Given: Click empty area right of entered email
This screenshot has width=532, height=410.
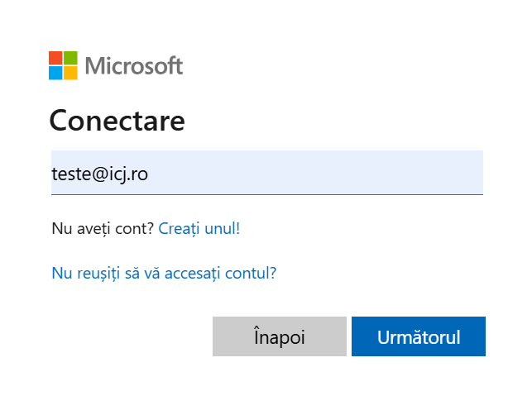Looking at the screenshot, I should [x=331, y=174].
